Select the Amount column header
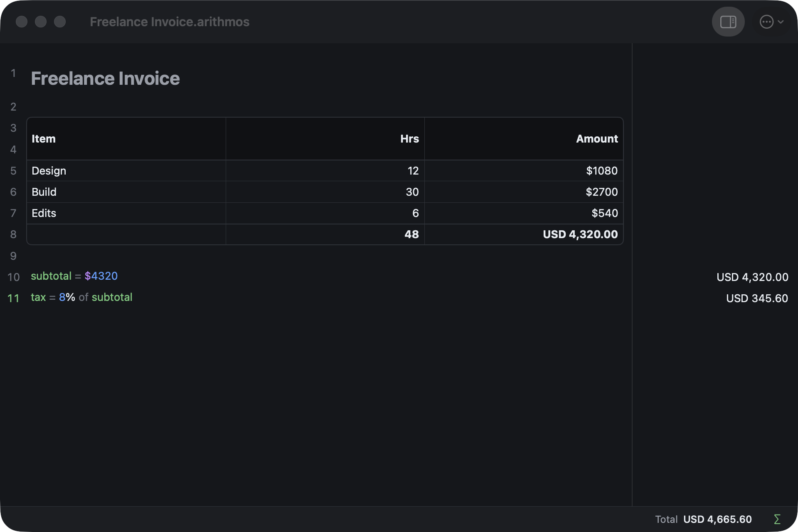The width and height of the screenshot is (798, 532). [x=524, y=139]
